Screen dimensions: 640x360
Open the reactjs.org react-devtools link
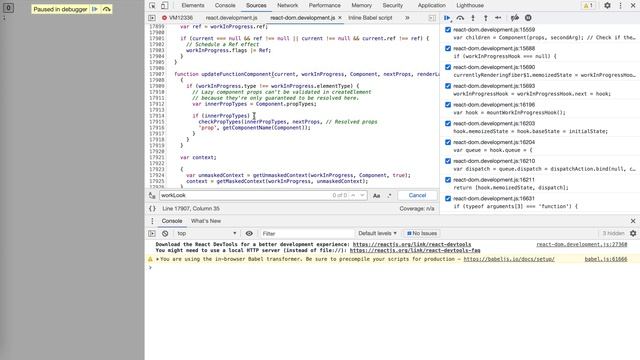[x=412, y=244]
